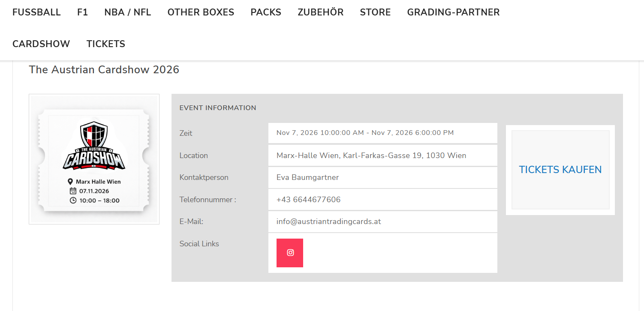Viewport: 644px width, 311px height.
Task: Open the FUSSBALL menu
Action: point(36,12)
